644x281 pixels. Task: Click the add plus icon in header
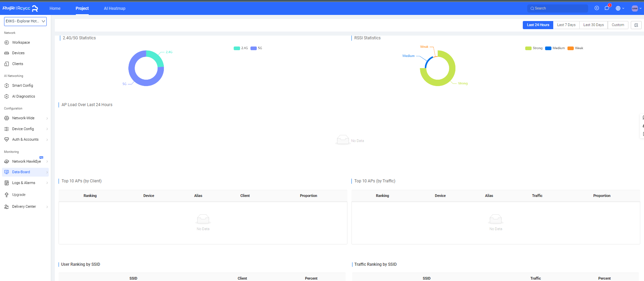(x=597, y=8)
